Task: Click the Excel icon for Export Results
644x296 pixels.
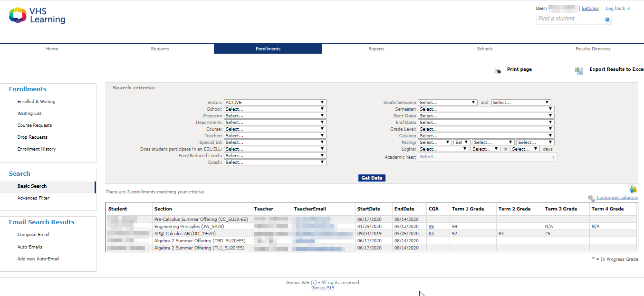Action: click(x=579, y=70)
